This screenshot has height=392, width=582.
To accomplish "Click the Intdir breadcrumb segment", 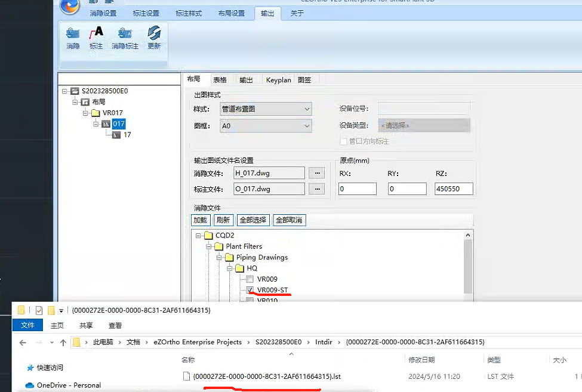I will point(324,342).
